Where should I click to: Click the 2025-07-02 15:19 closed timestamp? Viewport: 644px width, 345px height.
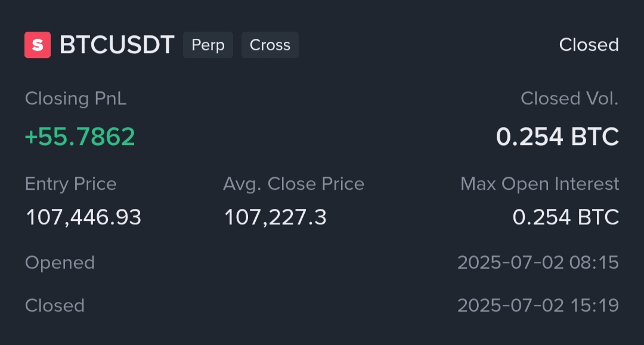point(538,306)
